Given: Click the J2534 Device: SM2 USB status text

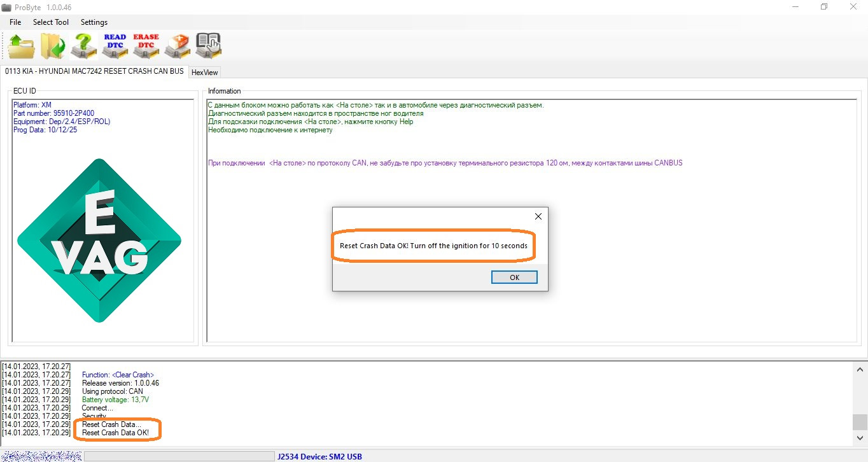Looking at the screenshot, I should tap(319, 456).
